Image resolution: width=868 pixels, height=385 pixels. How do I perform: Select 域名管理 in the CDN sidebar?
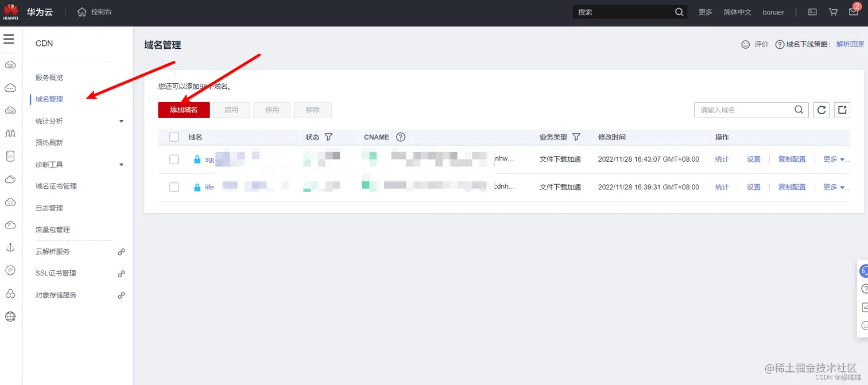49,99
